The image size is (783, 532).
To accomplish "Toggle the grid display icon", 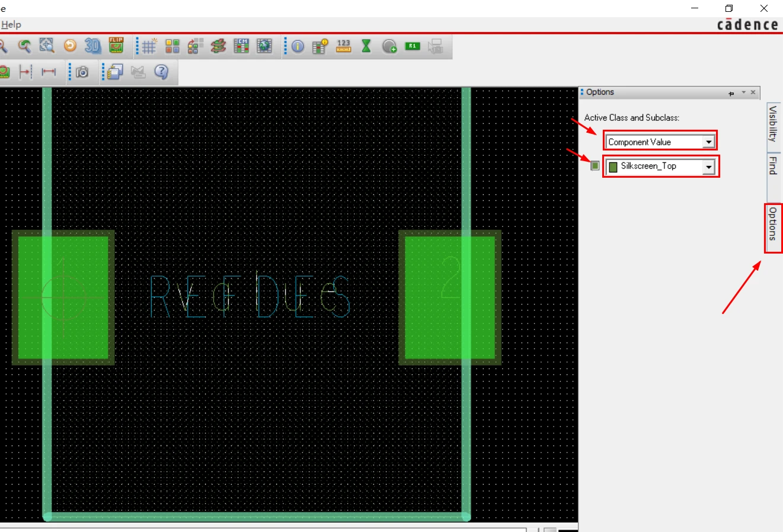I will pos(149,46).
